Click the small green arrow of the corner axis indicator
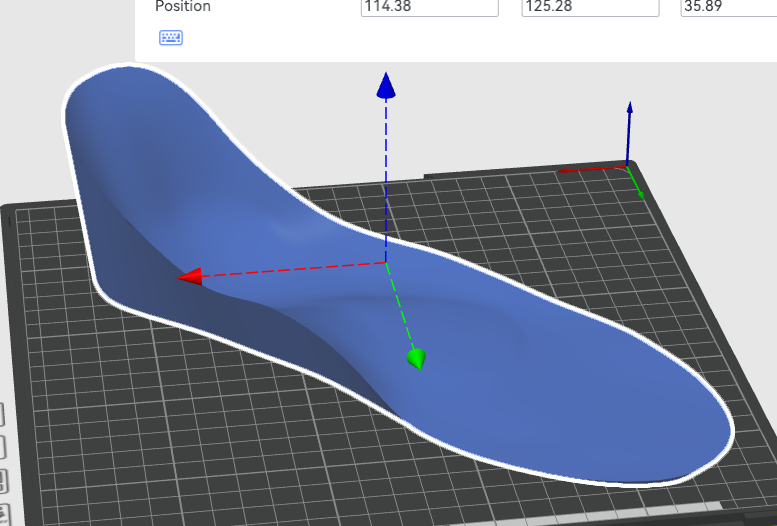The width and height of the screenshot is (777, 526). [640, 192]
